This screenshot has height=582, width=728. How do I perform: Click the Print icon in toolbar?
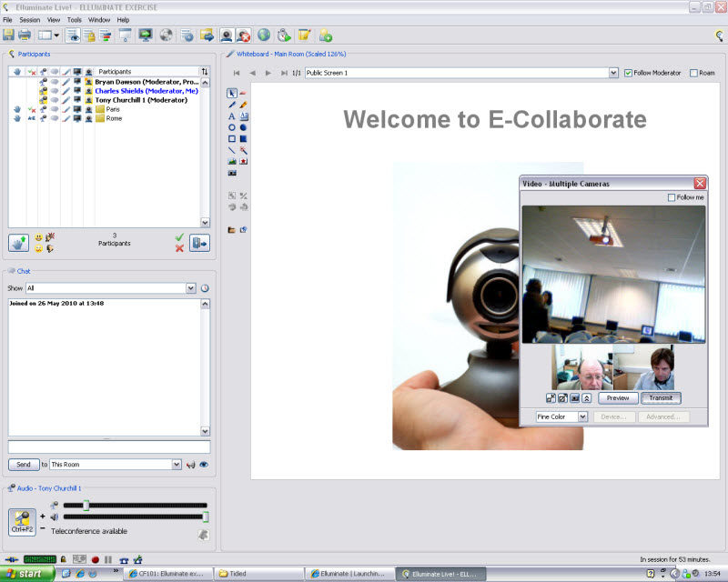click(x=25, y=35)
